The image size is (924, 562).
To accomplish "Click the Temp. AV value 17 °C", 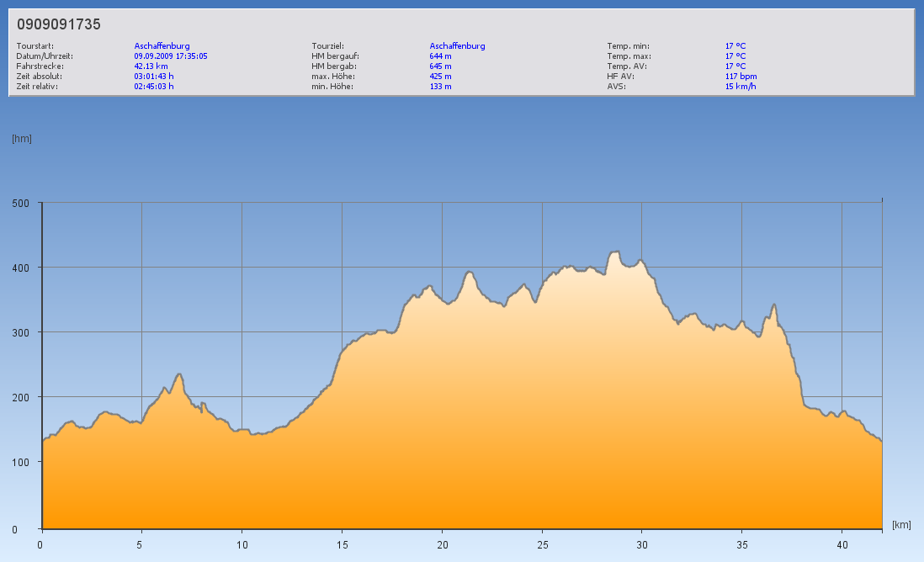I will [x=735, y=66].
